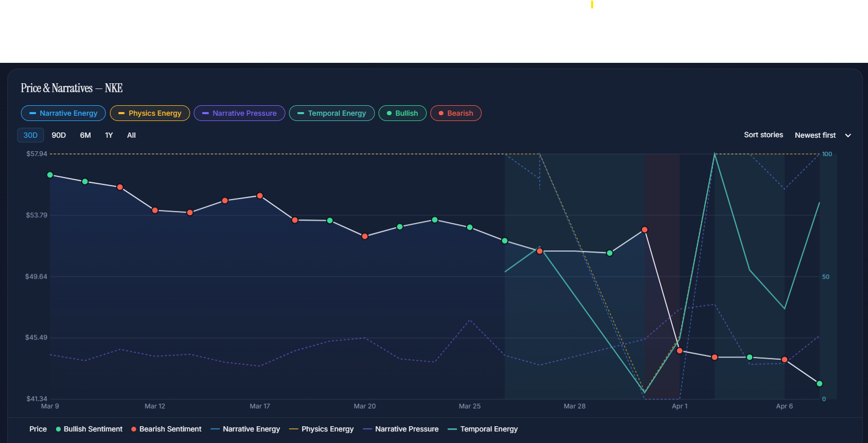Image resolution: width=868 pixels, height=443 pixels.
Task: Click the Mar 9 bullish price point
Action: click(50, 175)
